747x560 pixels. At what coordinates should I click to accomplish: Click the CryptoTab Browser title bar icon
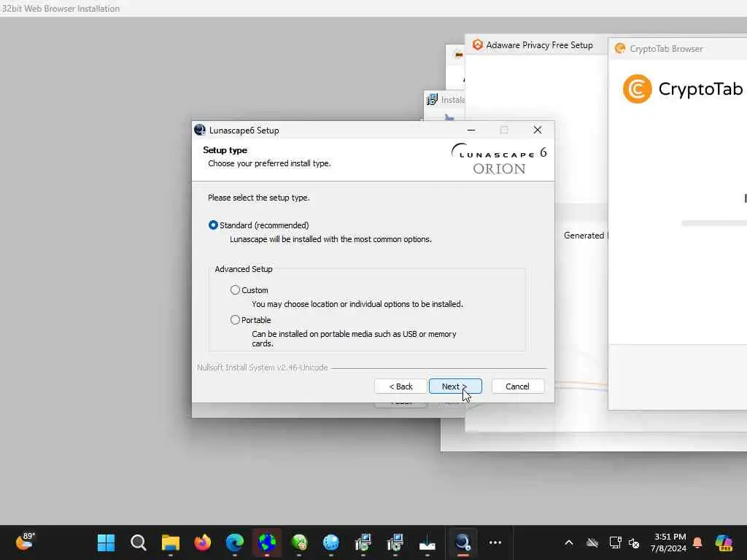(620, 49)
